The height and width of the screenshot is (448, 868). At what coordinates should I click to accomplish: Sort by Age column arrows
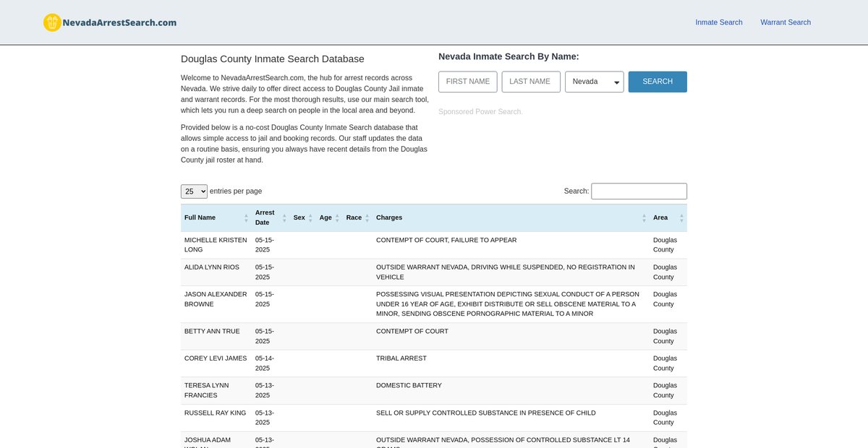click(x=337, y=217)
